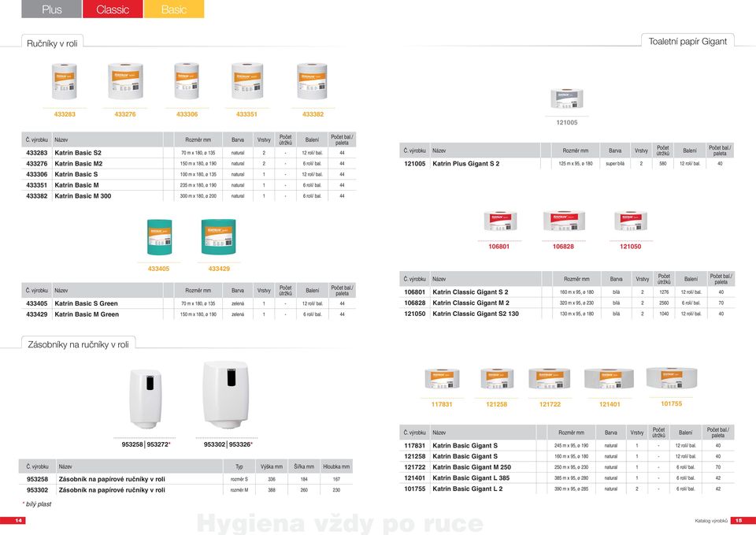756x535 pixels.
Task: Select the Katrin Basic Gigant L 2 name
Action: 468,489
